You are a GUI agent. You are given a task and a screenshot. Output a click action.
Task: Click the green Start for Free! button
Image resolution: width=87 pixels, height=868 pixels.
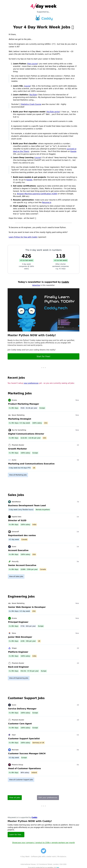click(x=43, y=356)
